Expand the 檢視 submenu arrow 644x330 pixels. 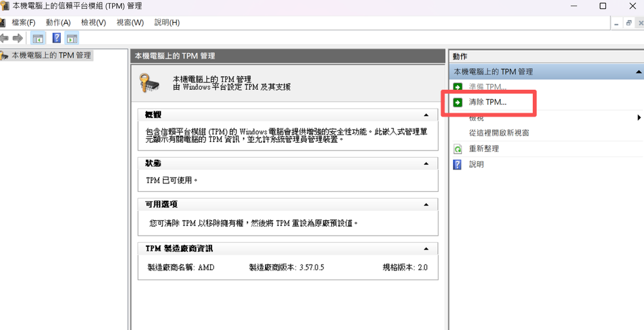click(x=639, y=118)
